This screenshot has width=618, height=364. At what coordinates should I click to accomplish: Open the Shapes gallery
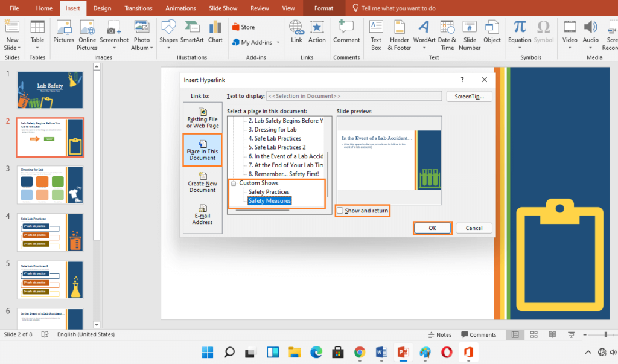[168, 31]
